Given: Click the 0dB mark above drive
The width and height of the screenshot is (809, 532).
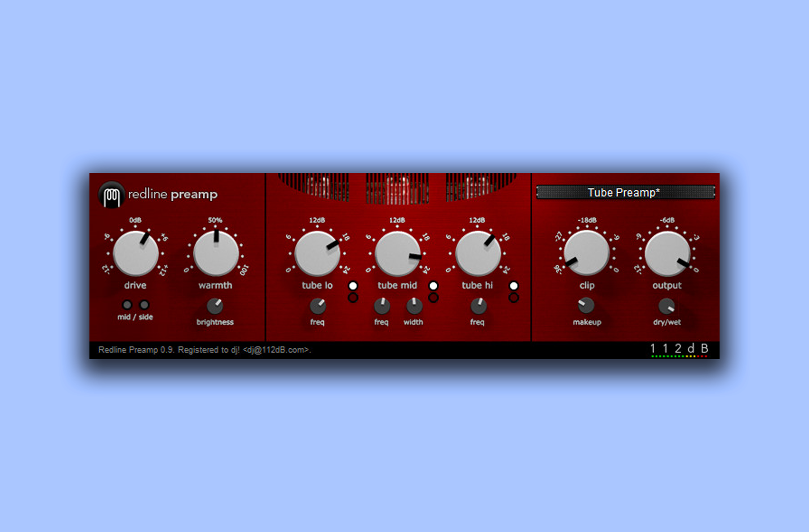Looking at the screenshot, I should click(x=135, y=220).
